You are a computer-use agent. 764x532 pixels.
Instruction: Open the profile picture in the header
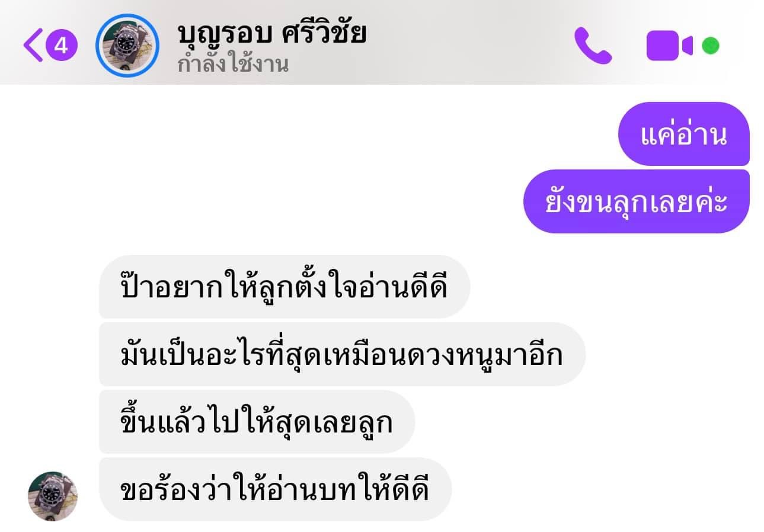click(127, 46)
